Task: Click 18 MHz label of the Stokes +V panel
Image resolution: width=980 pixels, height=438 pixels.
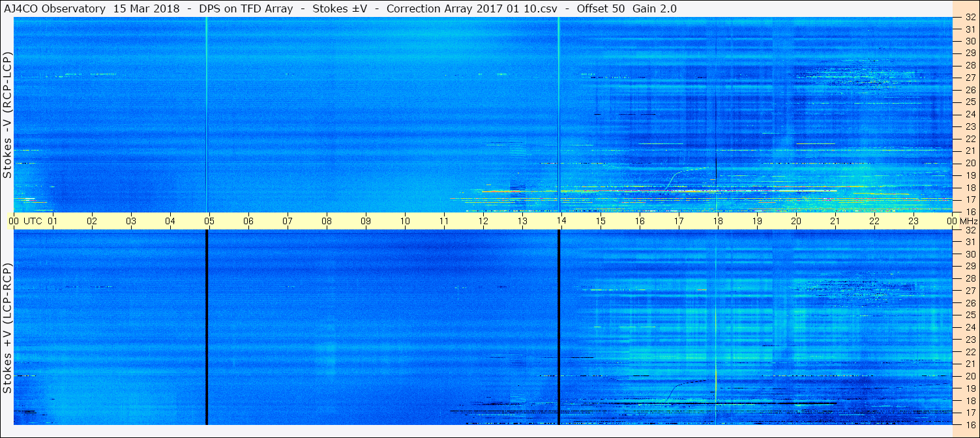Action: click(970, 400)
